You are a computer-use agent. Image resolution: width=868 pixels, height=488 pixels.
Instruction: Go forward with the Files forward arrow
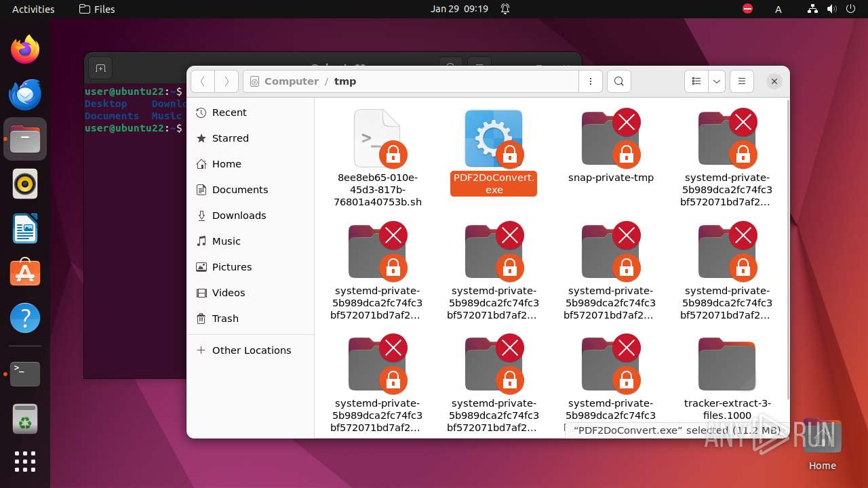point(226,81)
